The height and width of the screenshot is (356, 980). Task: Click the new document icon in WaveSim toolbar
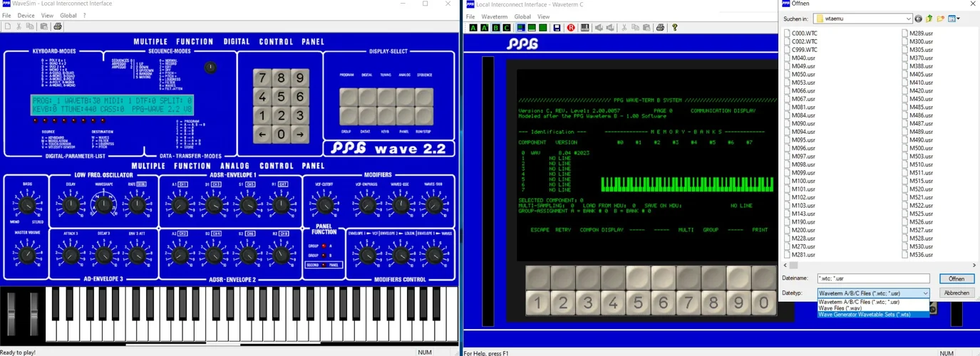coord(7,26)
